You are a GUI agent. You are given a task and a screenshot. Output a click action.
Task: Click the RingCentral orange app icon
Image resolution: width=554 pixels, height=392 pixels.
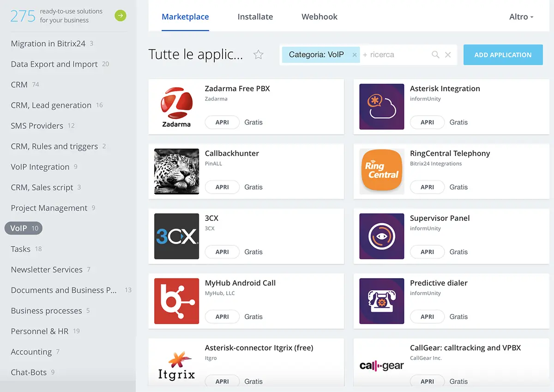point(382,172)
